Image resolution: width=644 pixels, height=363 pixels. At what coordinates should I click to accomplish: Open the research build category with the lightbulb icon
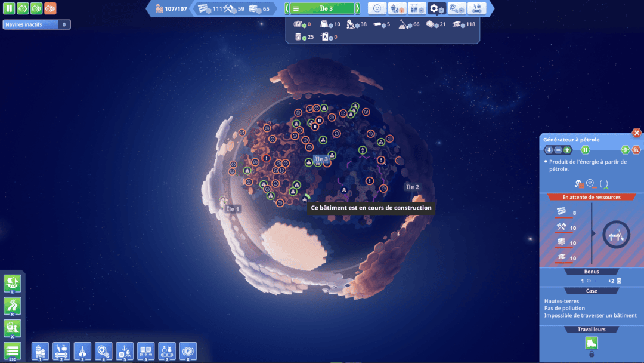(x=104, y=352)
